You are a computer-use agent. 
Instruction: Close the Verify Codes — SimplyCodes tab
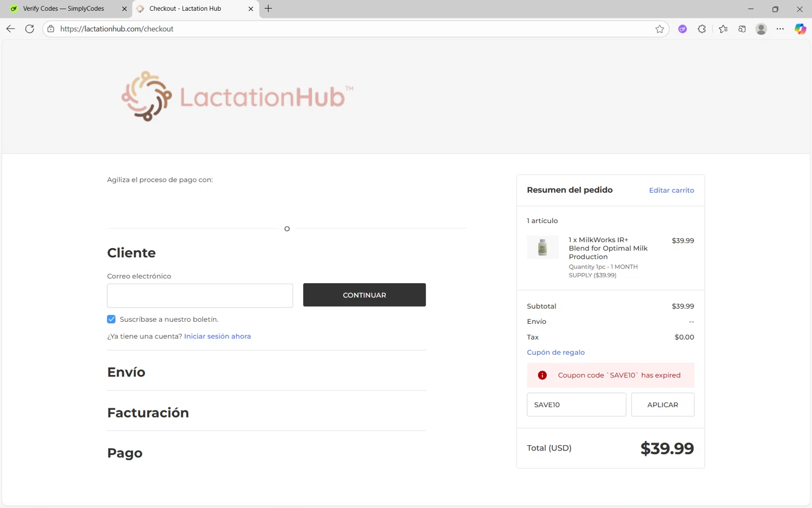[125, 9]
